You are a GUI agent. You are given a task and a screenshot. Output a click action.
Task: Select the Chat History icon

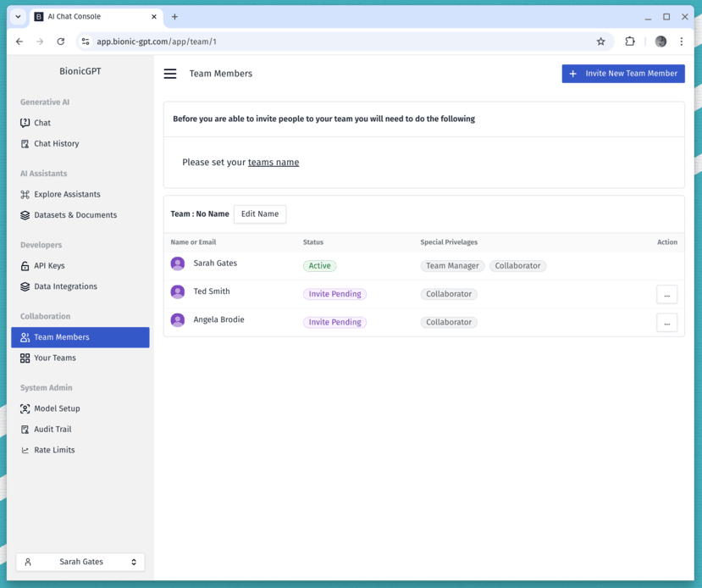point(27,143)
